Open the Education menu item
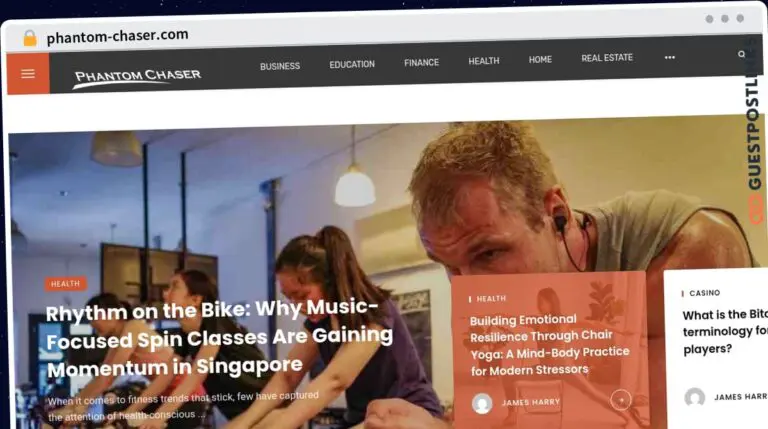Screen dimensions: 768x429 (x=352, y=64)
